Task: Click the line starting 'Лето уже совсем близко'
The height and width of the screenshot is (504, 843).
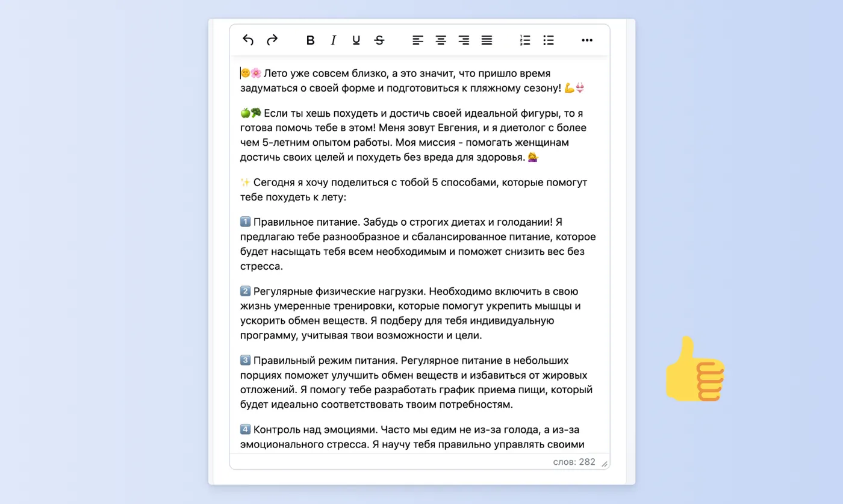Action: pos(395,73)
